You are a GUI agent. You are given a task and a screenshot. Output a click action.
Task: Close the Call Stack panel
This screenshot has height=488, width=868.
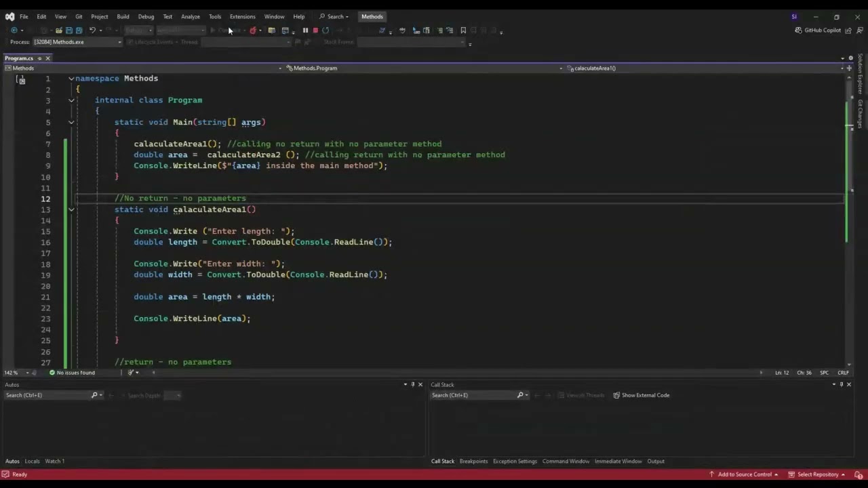(849, 384)
